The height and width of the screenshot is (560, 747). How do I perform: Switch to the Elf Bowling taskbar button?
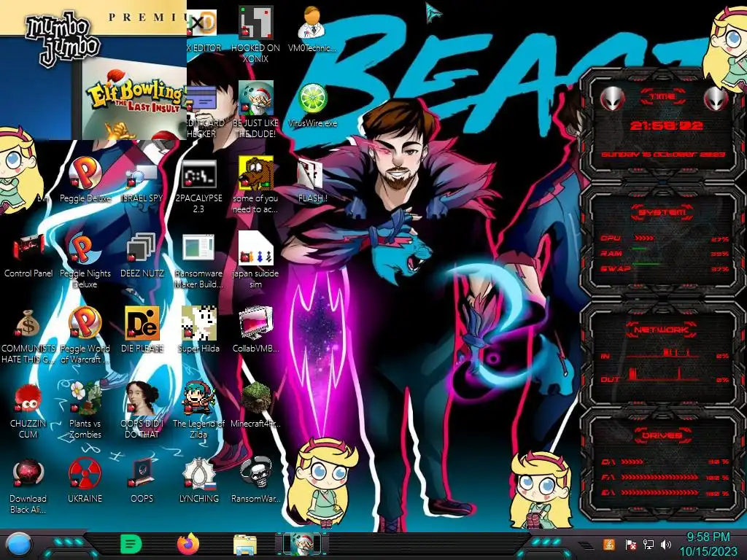[302, 544]
